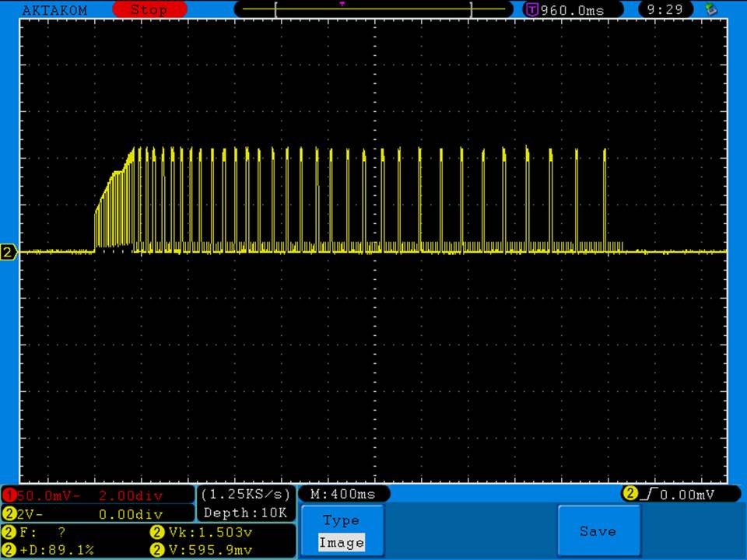This screenshot has height=560, width=747.
Task: Click the 960.0ms horizontal position readout
Action: pos(571,10)
